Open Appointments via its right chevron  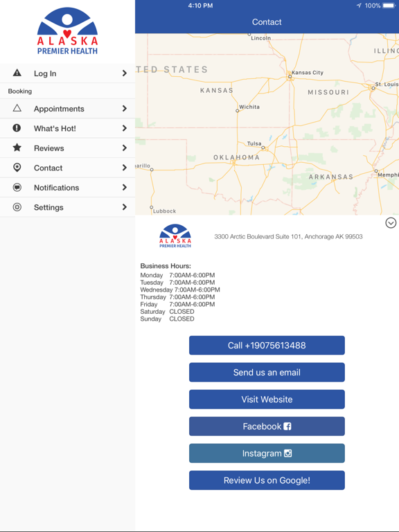125,109
